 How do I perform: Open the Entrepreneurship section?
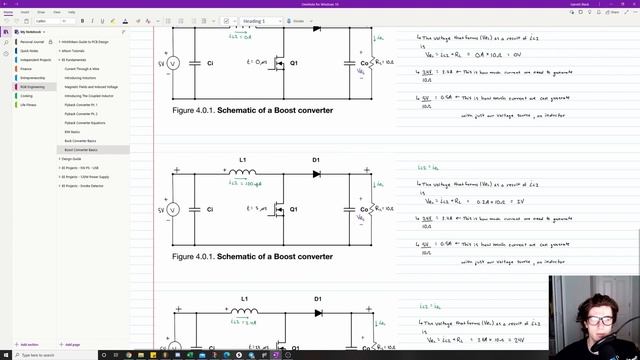(33, 78)
